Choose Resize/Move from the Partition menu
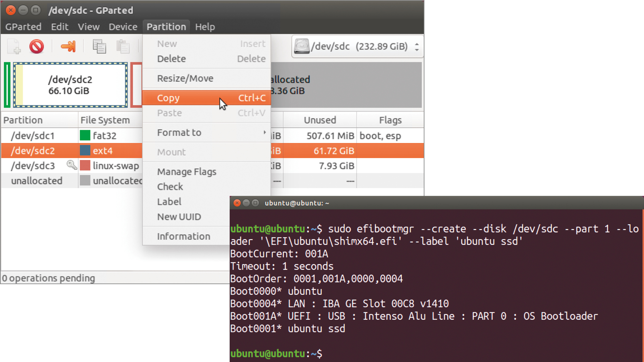Screen dimensions: 644x362 click(x=185, y=78)
